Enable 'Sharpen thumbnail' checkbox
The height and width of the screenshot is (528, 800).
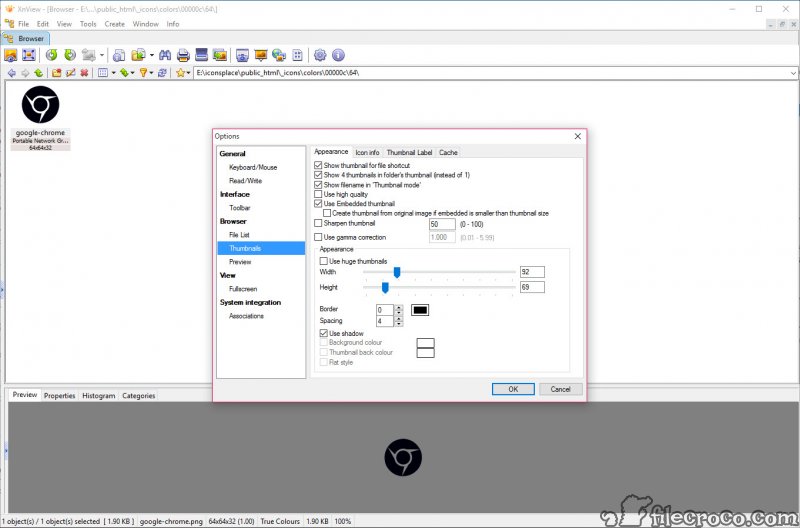coord(318,223)
